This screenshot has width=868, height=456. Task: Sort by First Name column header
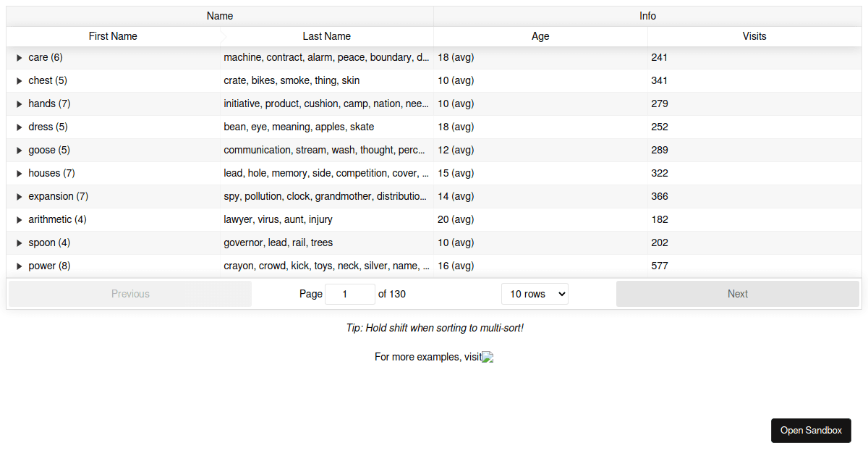(113, 36)
